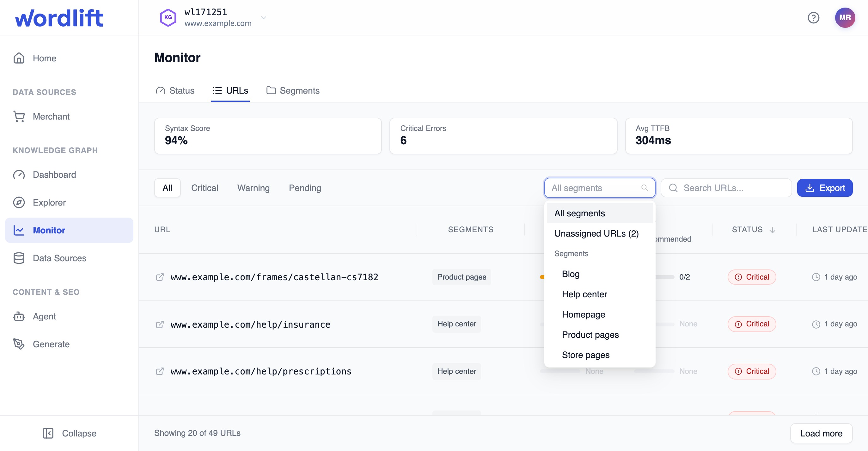
Task: Select Product pages in the segment dropdown
Action: pyautogui.click(x=599, y=334)
